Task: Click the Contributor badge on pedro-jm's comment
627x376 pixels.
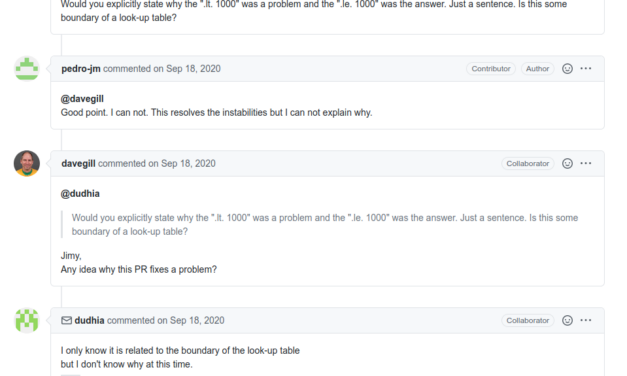Action: pos(491,69)
